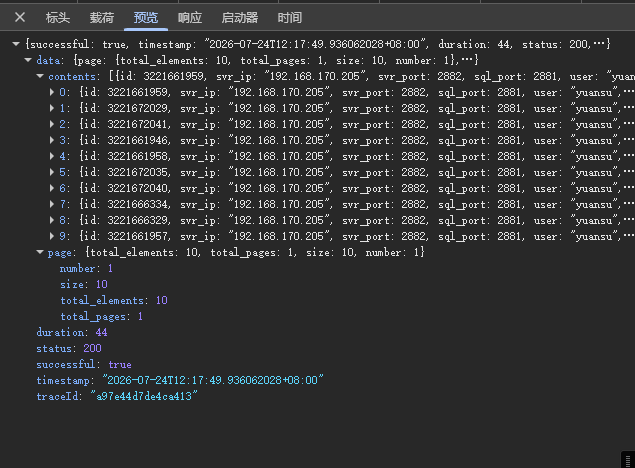635x468 pixels.
Task: Select the 预览 tab
Action: point(146,18)
